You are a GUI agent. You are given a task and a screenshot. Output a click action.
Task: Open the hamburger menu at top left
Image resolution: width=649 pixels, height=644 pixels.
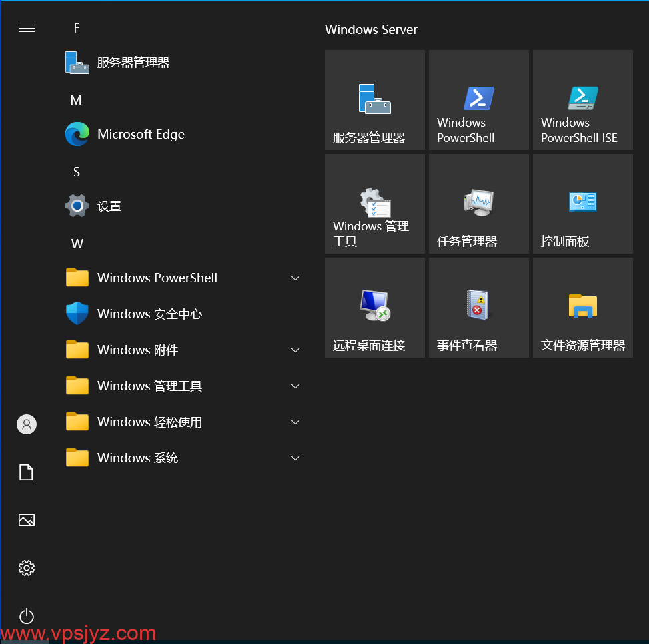pyautogui.click(x=27, y=28)
